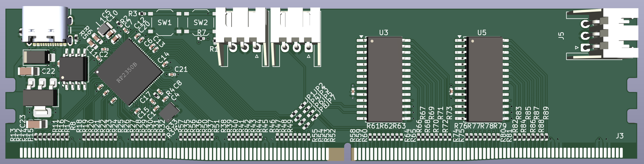This screenshot has height=164, width=644.
Task: Click the SW2 push button switch
Action: 200,23
